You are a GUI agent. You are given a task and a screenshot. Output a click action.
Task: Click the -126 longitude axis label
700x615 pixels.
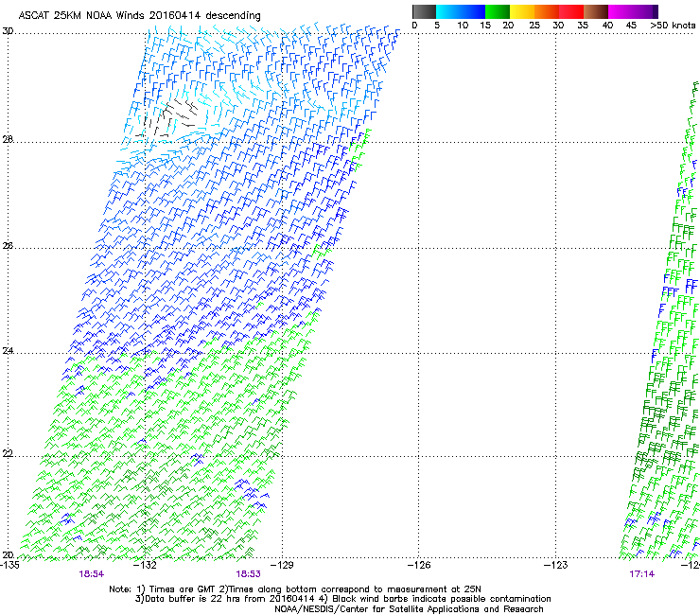[x=419, y=565]
